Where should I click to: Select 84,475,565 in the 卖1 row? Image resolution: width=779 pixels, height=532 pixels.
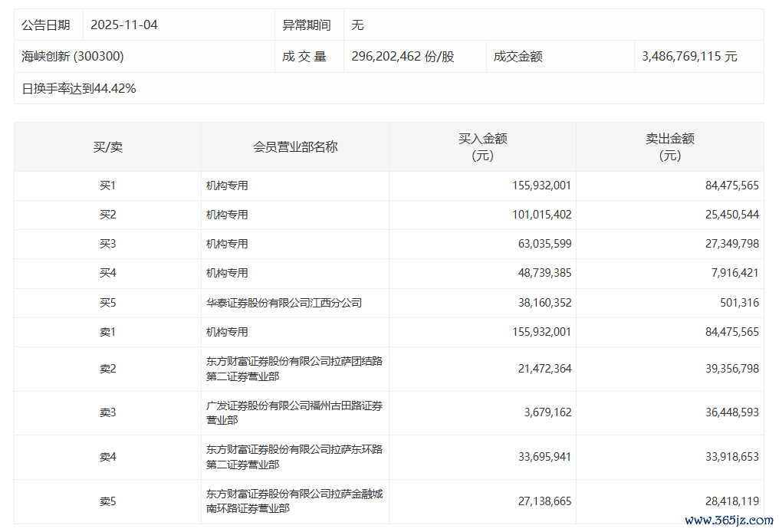[x=731, y=332]
